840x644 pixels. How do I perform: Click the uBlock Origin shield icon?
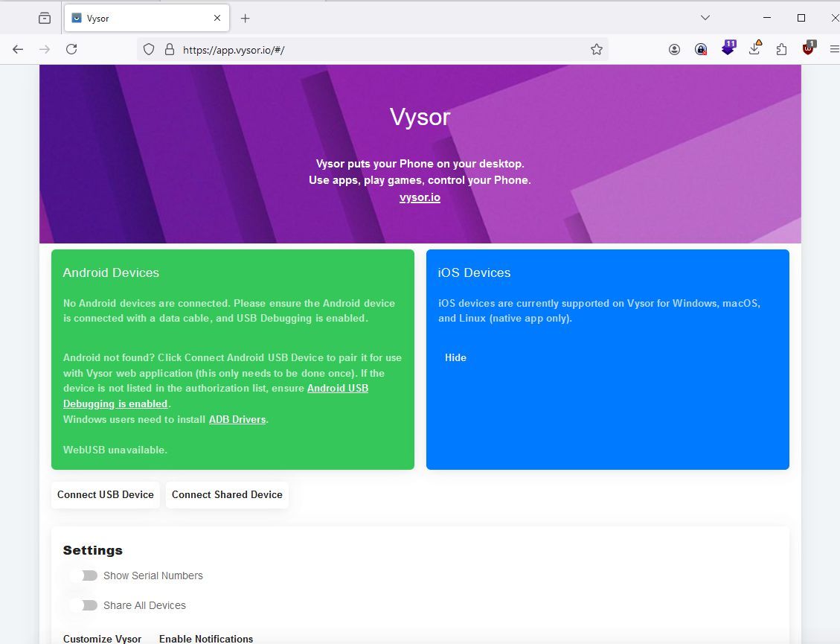pos(809,48)
